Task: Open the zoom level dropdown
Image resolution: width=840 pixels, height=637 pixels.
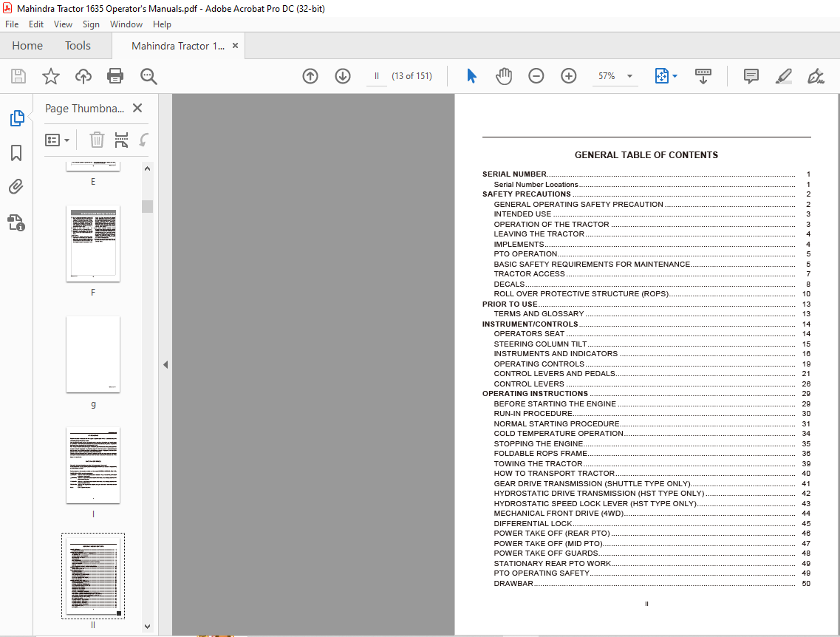Action: [x=630, y=76]
